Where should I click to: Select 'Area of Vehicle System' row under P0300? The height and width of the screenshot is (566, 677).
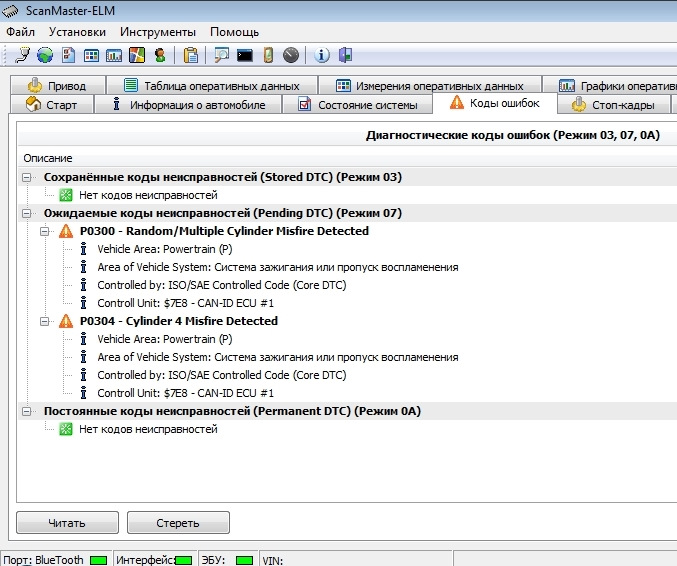pyautogui.click(x=278, y=267)
